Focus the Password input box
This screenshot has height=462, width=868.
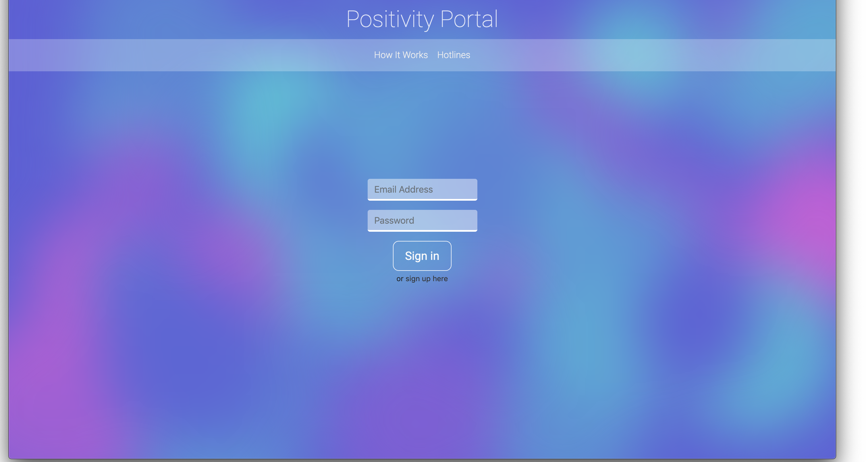(x=422, y=220)
